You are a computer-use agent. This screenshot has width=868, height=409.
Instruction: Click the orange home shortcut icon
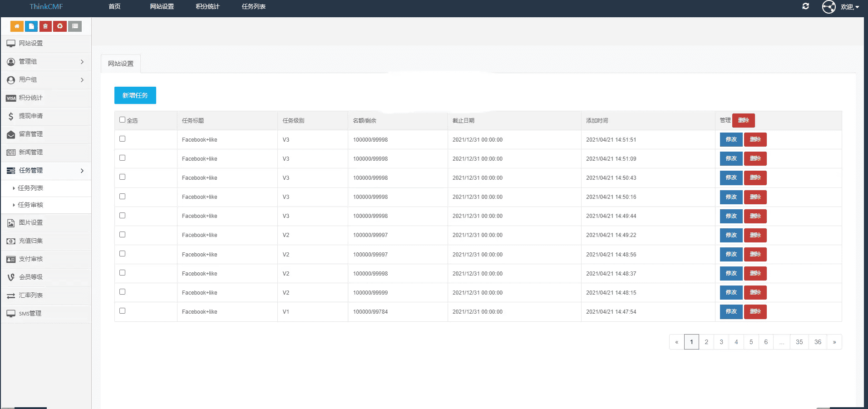(17, 26)
